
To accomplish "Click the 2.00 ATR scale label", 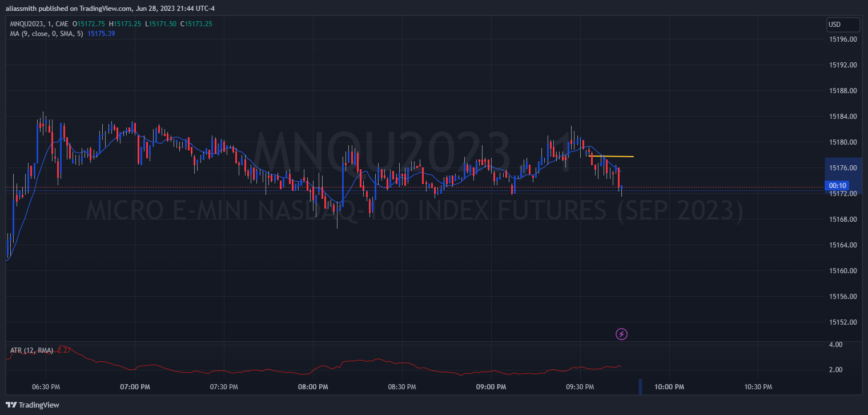I will 835,370.
